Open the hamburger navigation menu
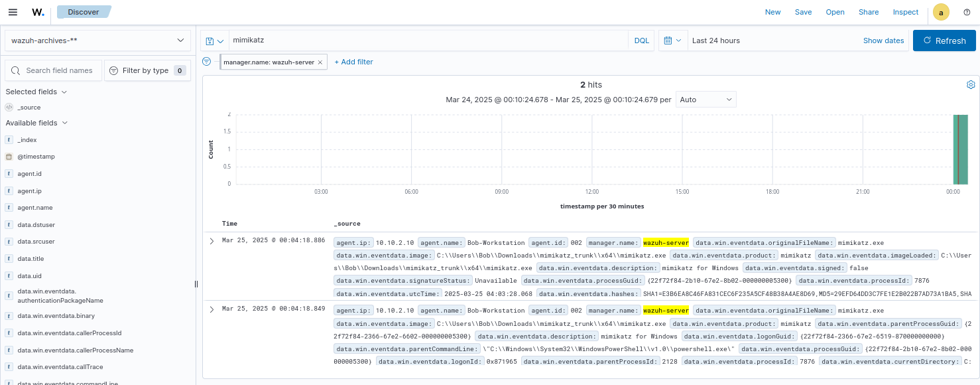Screen dimensions: 980x385 (x=13, y=12)
